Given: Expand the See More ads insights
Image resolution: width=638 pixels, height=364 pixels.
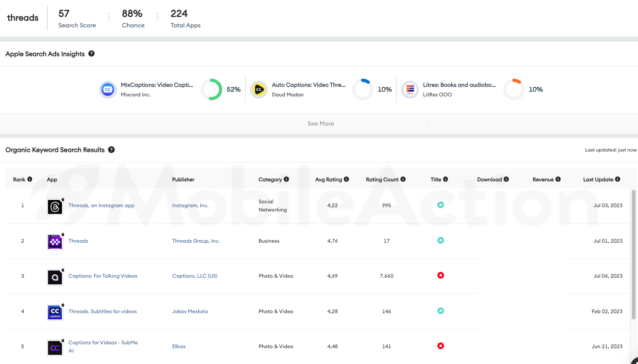Looking at the screenshot, I should 321,124.
